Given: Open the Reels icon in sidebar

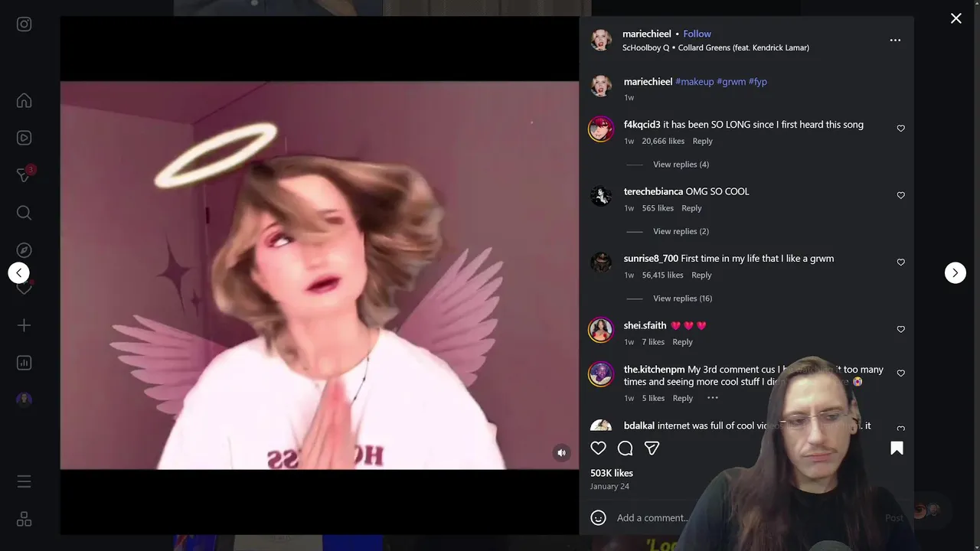Looking at the screenshot, I should tap(24, 138).
